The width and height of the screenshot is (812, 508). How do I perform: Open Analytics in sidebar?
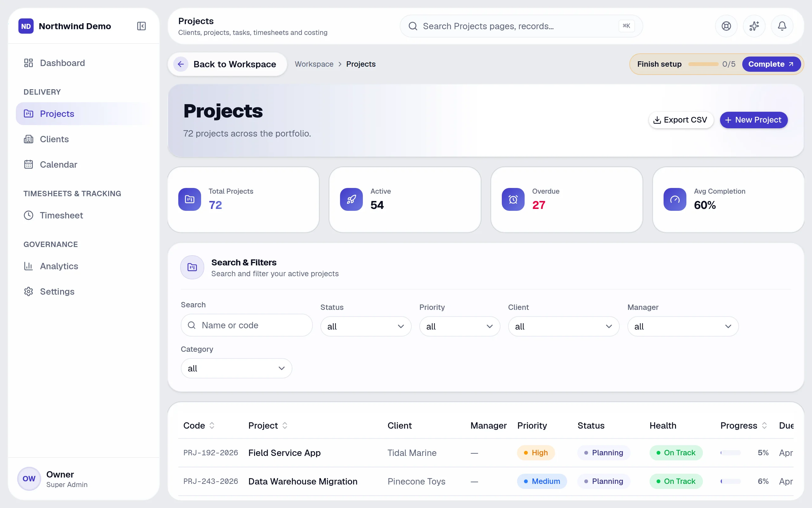83,266
